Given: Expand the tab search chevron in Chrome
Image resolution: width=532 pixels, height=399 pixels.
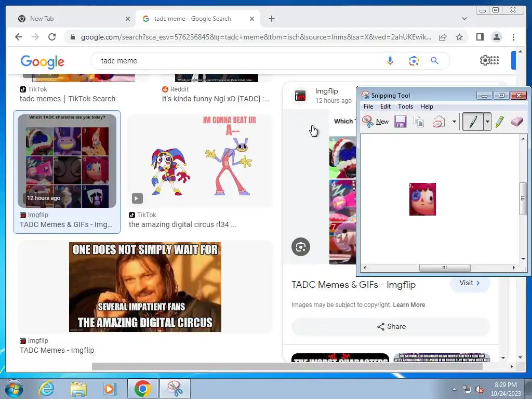Looking at the screenshot, I should pyautogui.click(x=464, y=19).
